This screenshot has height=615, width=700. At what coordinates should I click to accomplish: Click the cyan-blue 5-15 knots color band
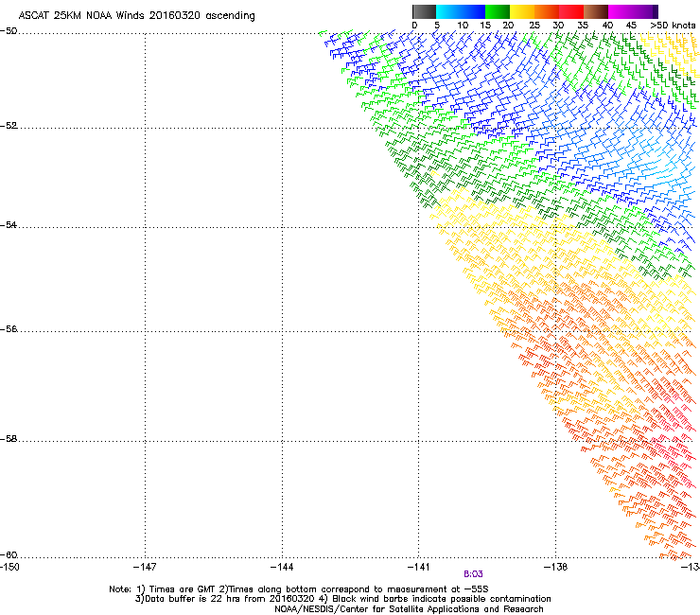coord(461,11)
